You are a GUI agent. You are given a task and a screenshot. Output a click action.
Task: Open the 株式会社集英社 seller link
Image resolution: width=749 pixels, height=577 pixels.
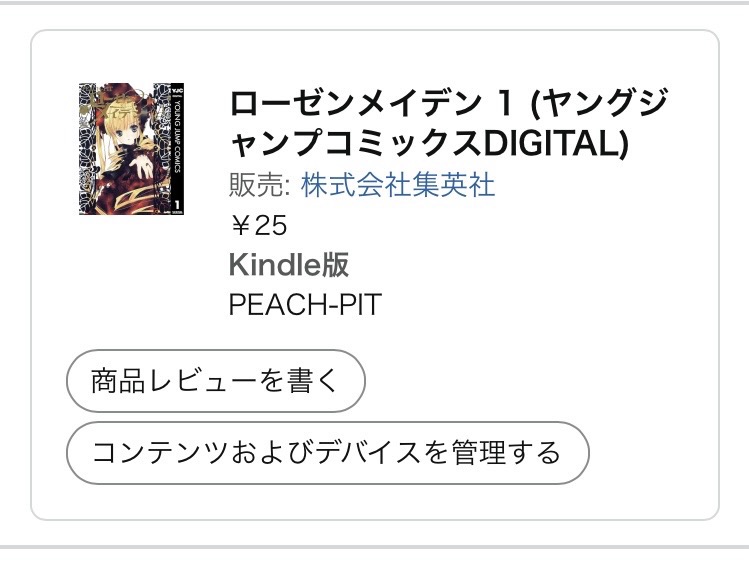coord(398,185)
